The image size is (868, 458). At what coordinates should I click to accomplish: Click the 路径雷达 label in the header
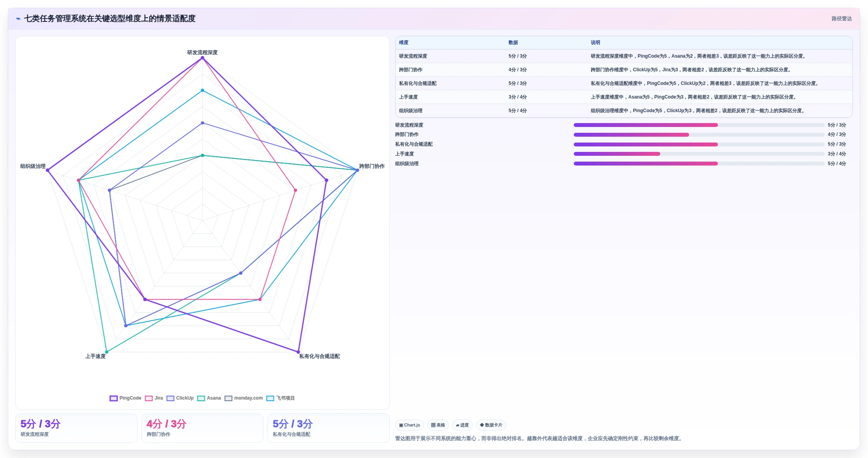pos(841,19)
